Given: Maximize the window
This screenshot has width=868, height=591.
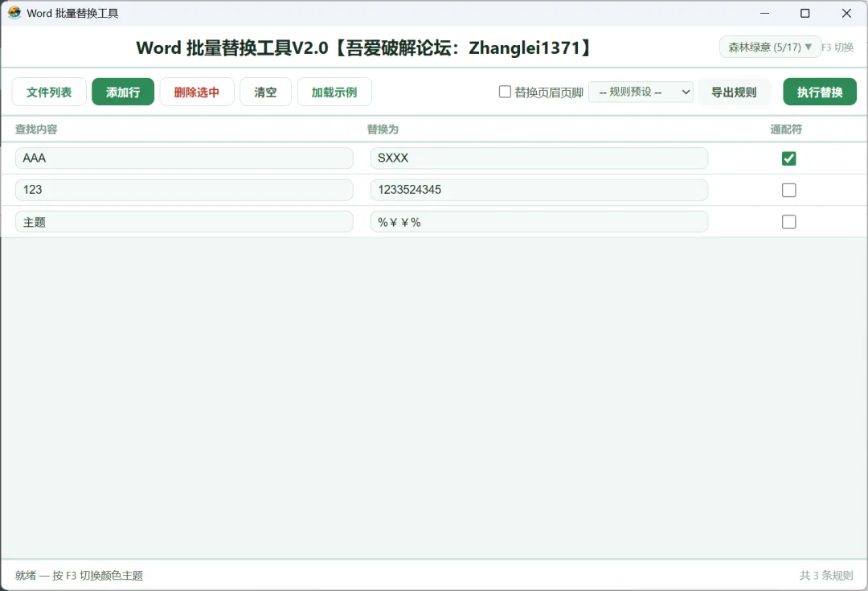Looking at the screenshot, I should [805, 13].
